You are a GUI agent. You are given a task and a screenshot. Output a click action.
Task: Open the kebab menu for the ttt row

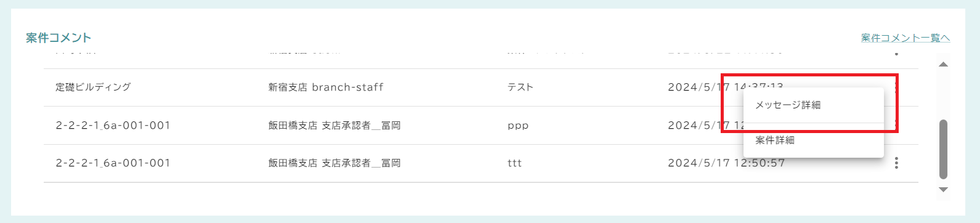coord(896,163)
